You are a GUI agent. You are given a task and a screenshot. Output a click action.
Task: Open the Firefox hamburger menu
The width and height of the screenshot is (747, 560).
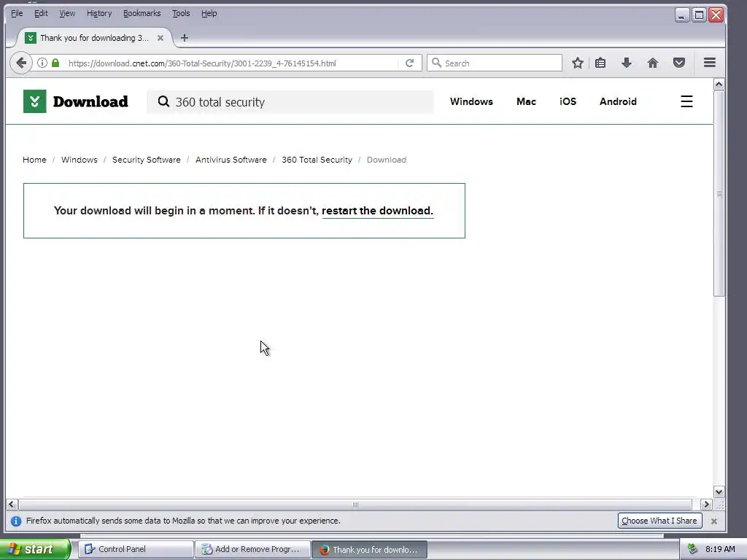710,63
